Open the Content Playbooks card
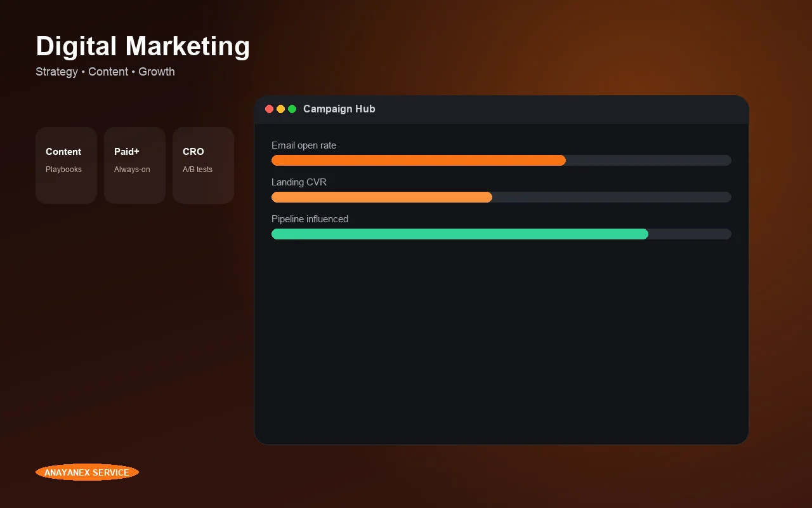 pos(66,165)
